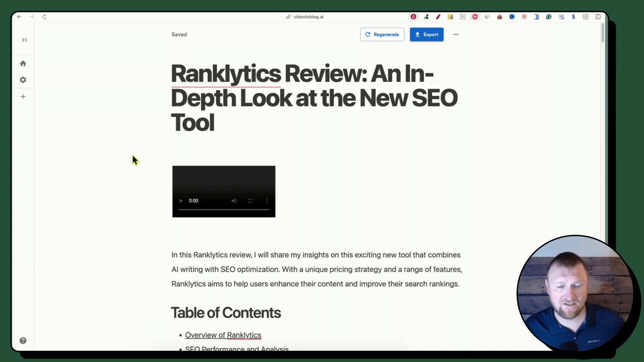The height and width of the screenshot is (362, 644).
Task: Create new item with plus icon
Action: pos(23,97)
